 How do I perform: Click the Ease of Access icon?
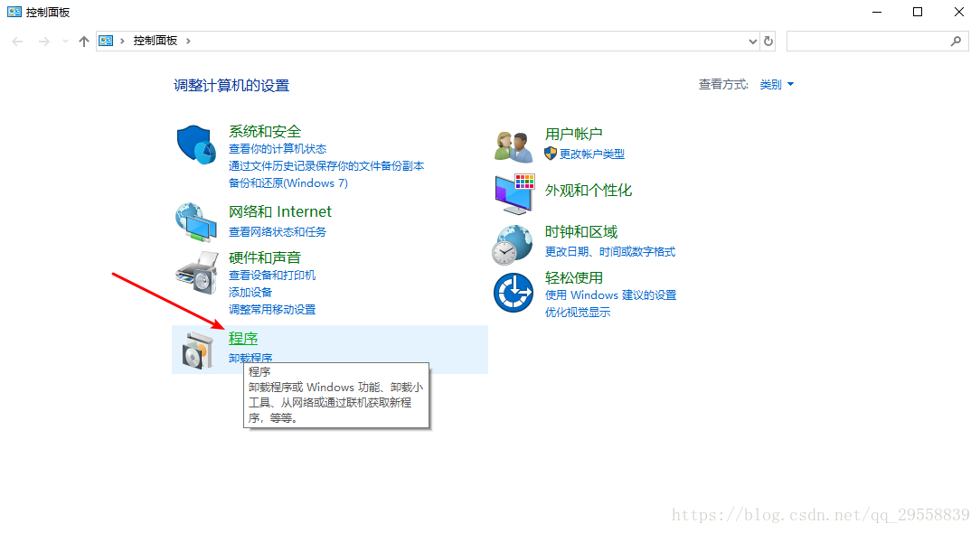pos(514,293)
